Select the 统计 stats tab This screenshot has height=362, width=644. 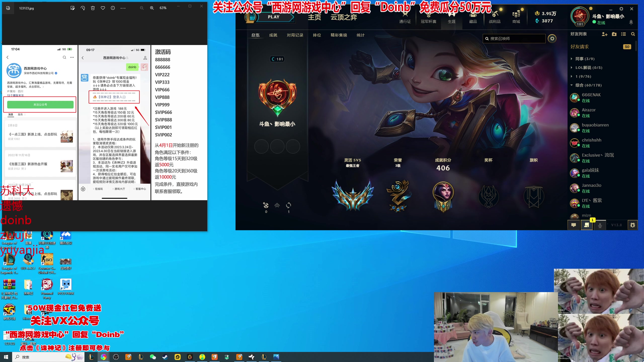(360, 35)
